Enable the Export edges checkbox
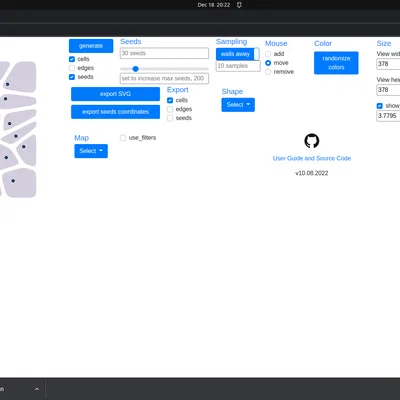Viewport: 400px width, 400px height. click(170, 109)
